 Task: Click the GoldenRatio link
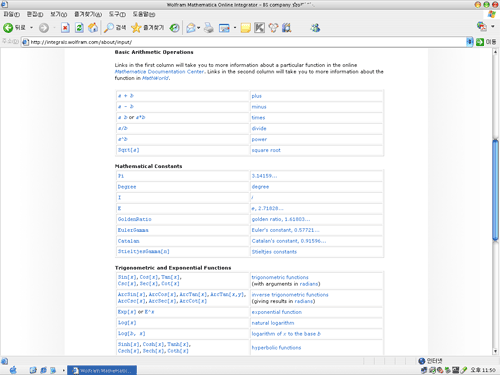pyautogui.click(x=134, y=219)
